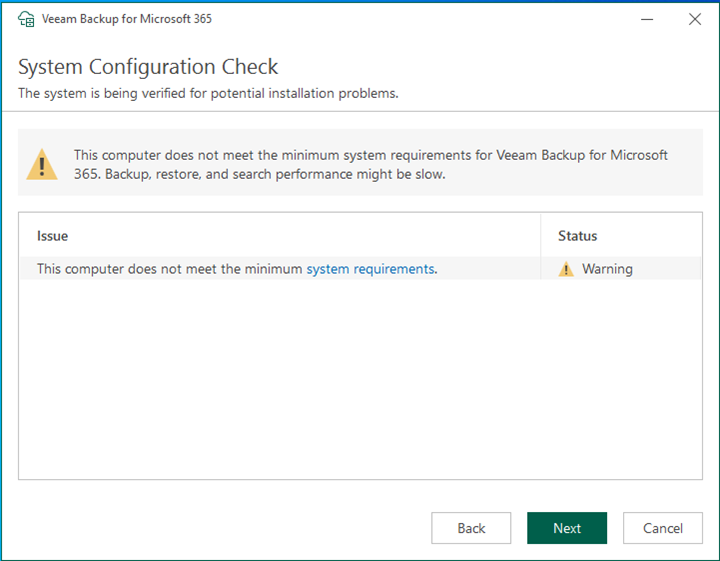720x561 pixels.
Task: Cancel the installation wizard
Action: [663, 528]
